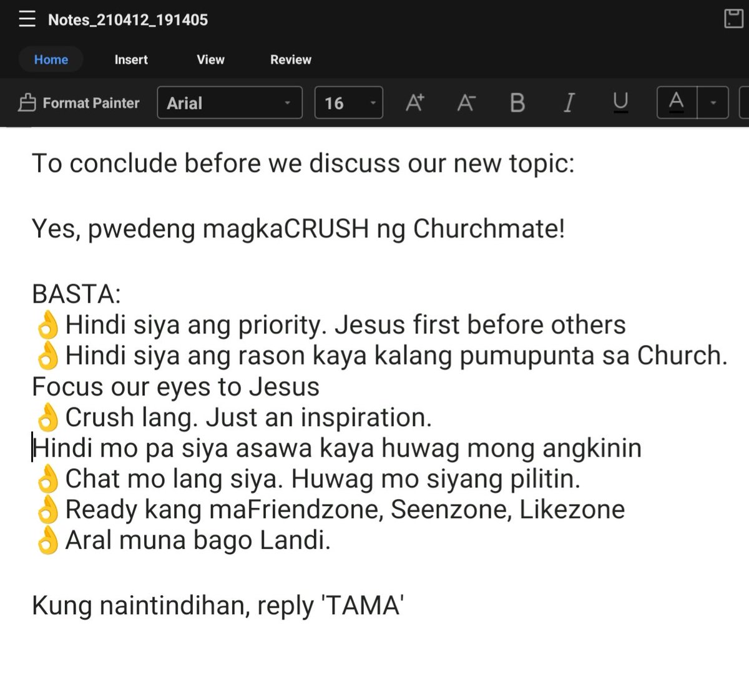Click the OK-hand emoji before 'Aral muna'
The width and height of the screenshot is (749, 700).
click(47, 541)
